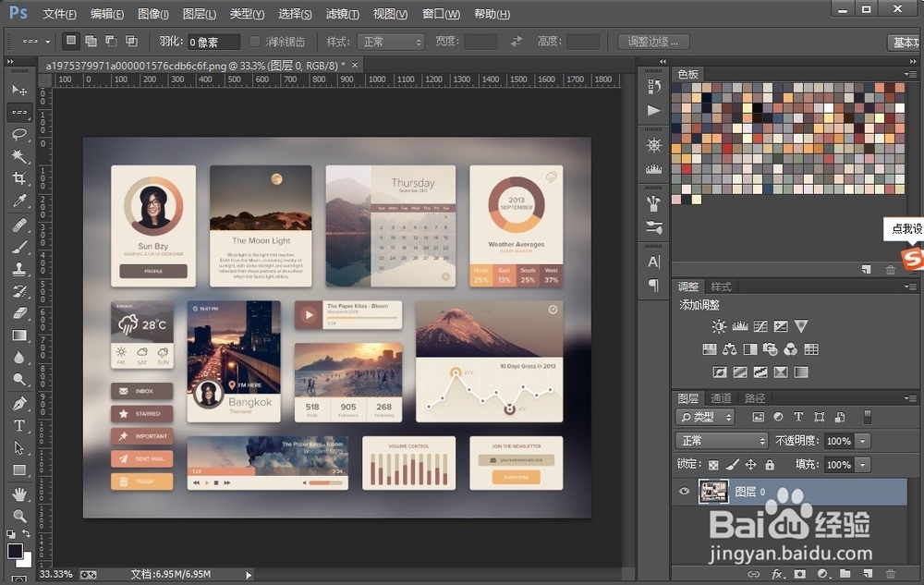Open the 填充 fill dropdown arrow
Viewport: 924px width, 585px height.
pyautogui.click(x=863, y=465)
